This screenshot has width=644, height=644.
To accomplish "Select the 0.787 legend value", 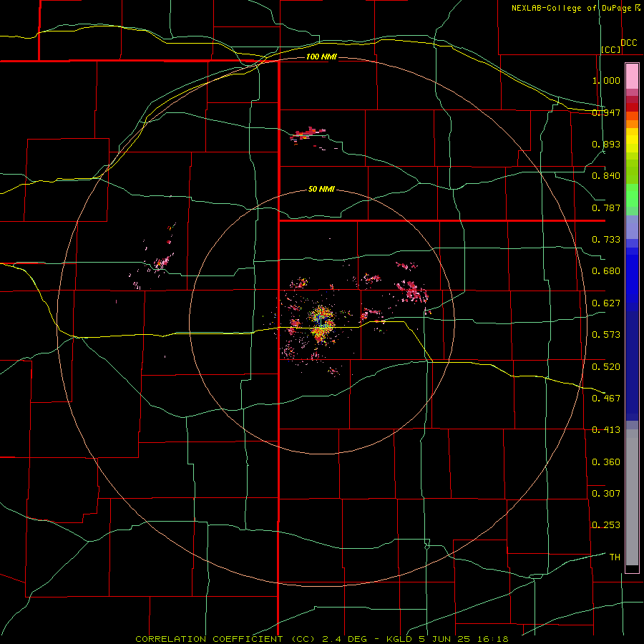I will 606,208.
